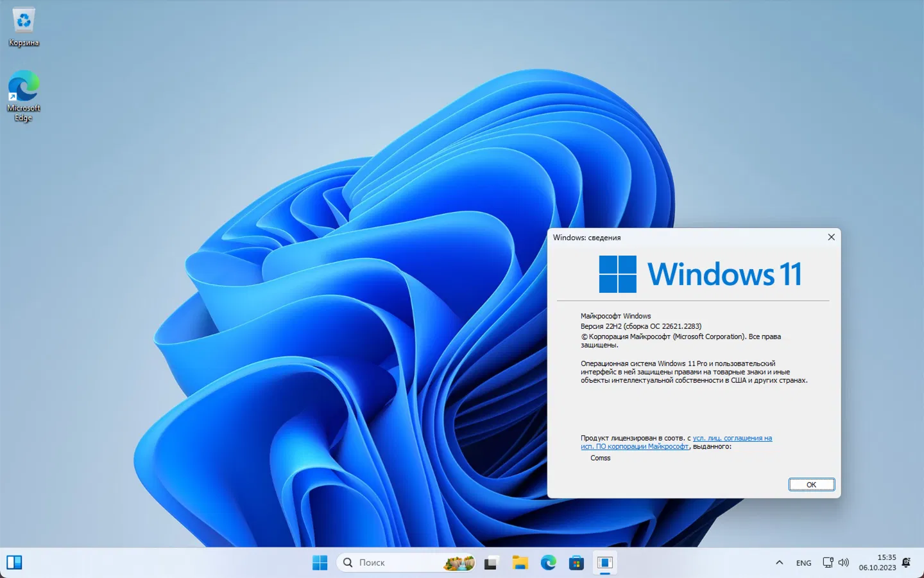Open the Recycle Bin (Корзина) desktop icon

(x=24, y=28)
